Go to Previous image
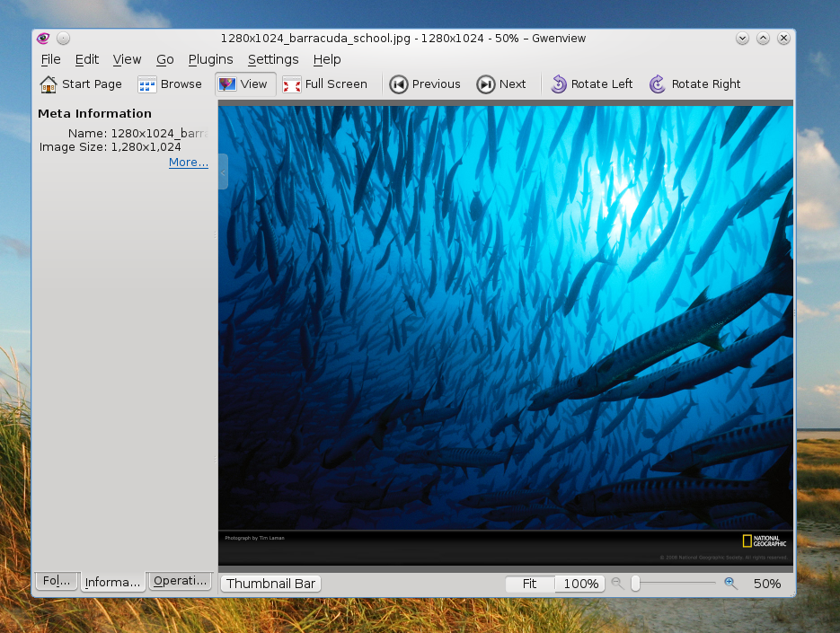The height and width of the screenshot is (633, 840). [x=425, y=84]
